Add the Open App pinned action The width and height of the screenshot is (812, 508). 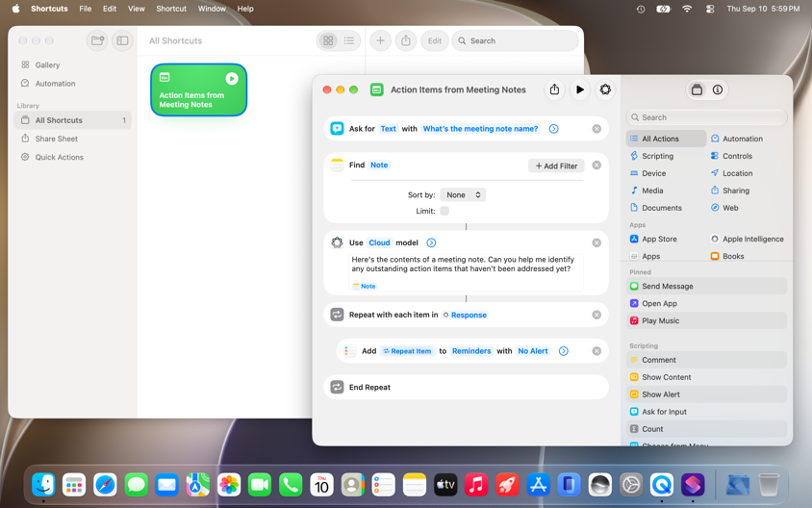[x=706, y=303]
